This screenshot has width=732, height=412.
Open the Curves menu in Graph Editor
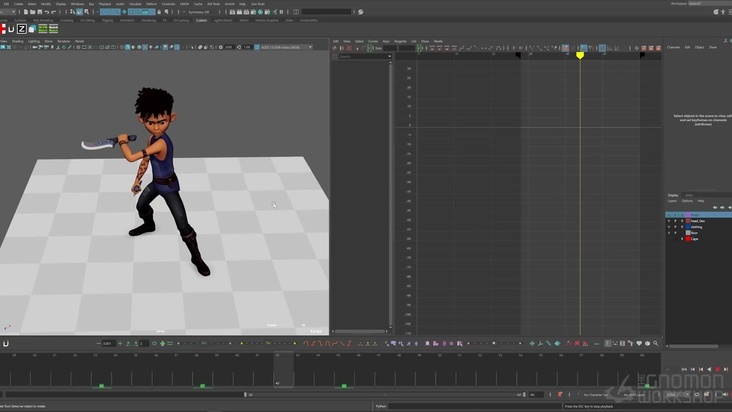[x=372, y=41]
